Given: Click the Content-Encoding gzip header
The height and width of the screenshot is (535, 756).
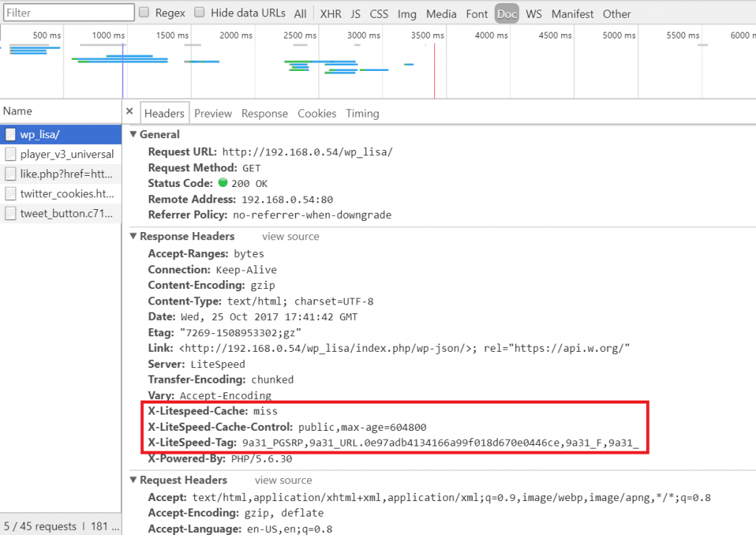Looking at the screenshot, I should click(211, 285).
